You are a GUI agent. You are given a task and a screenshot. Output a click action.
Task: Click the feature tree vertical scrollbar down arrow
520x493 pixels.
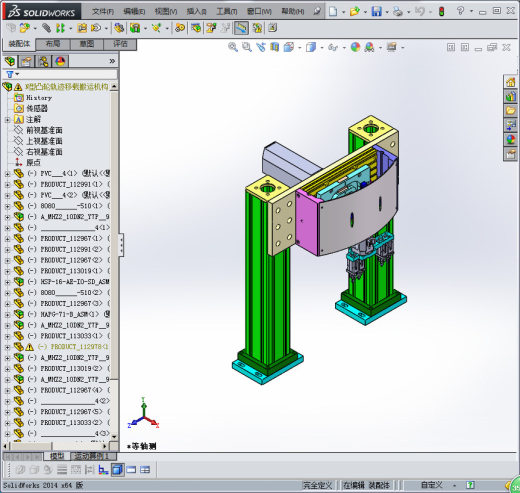pyautogui.click(x=114, y=437)
